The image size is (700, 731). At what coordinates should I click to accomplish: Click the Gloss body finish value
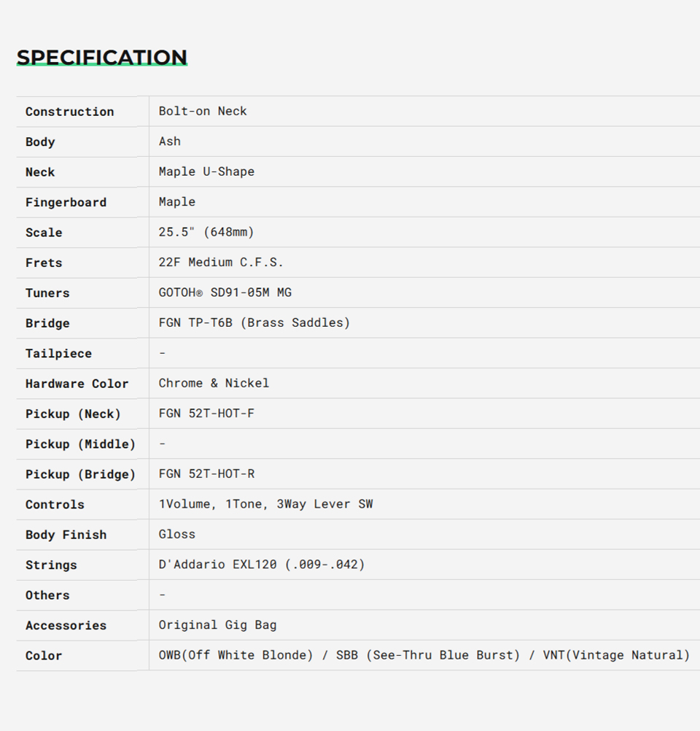point(177,534)
